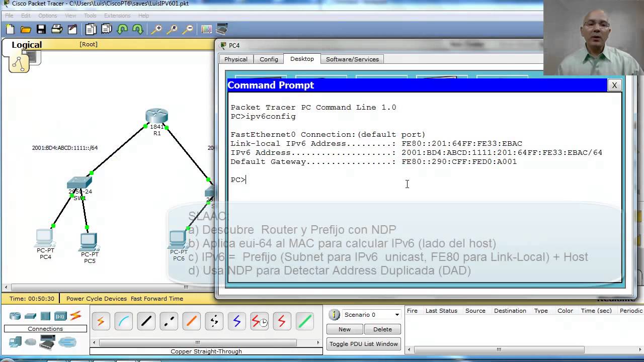The width and height of the screenshot is (644, 362).
Task: Click the [Root] navigation label
Action: (89, 44)
